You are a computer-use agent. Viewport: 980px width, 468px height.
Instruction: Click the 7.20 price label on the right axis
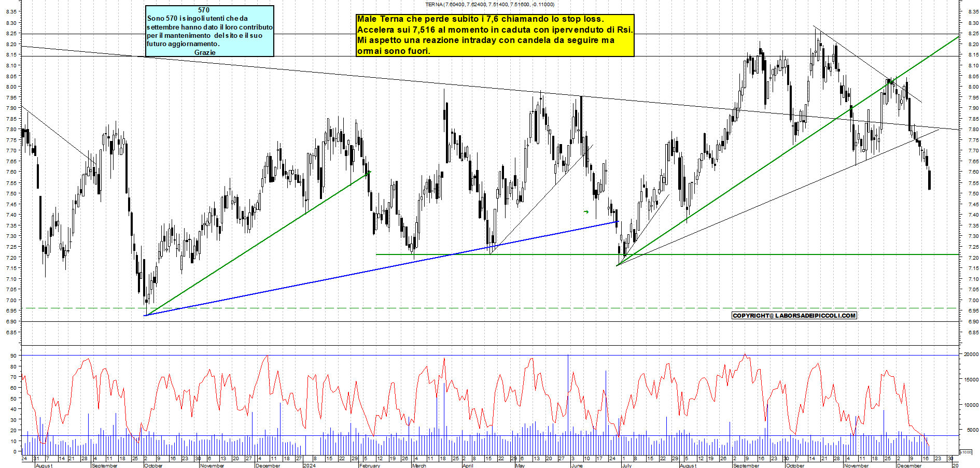pos(973,258)
